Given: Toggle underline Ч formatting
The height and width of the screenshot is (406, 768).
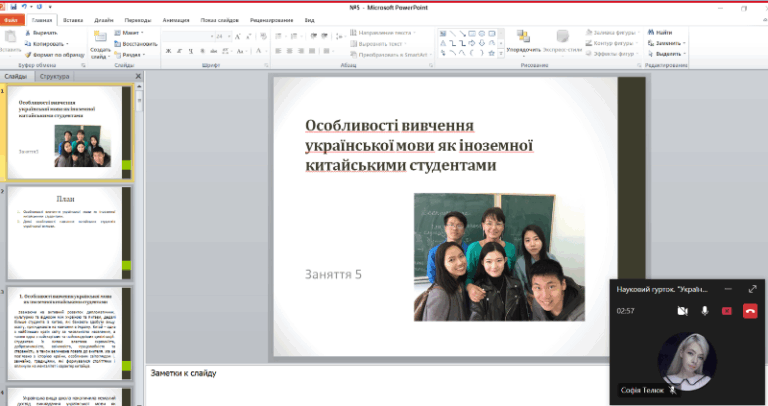Looking at the screenshot, I should pos(191,51).
